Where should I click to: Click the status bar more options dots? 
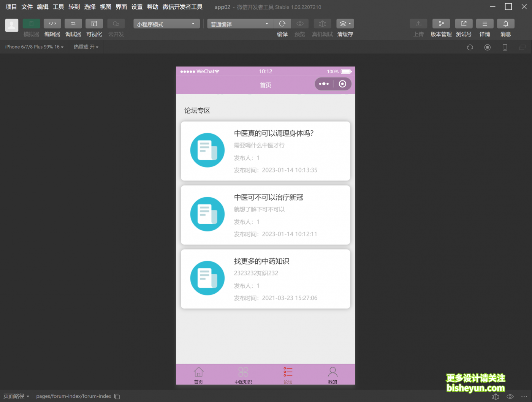click(524, 396)
